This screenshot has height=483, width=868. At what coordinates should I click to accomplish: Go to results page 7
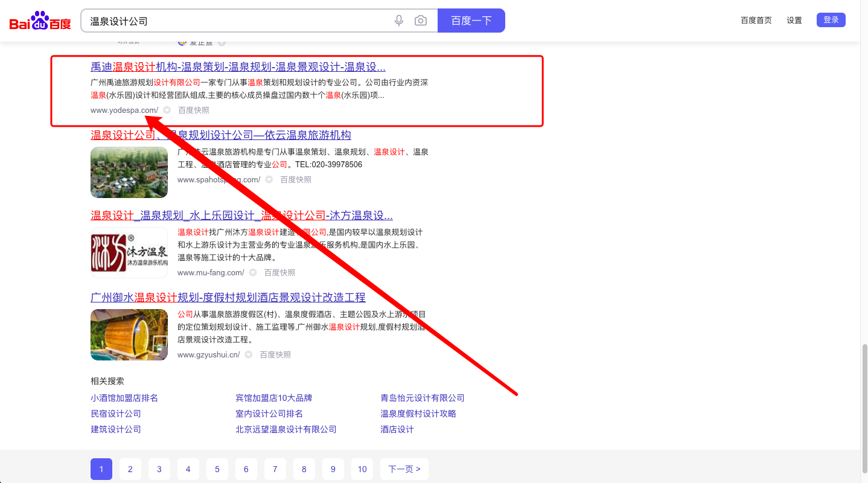275,469
